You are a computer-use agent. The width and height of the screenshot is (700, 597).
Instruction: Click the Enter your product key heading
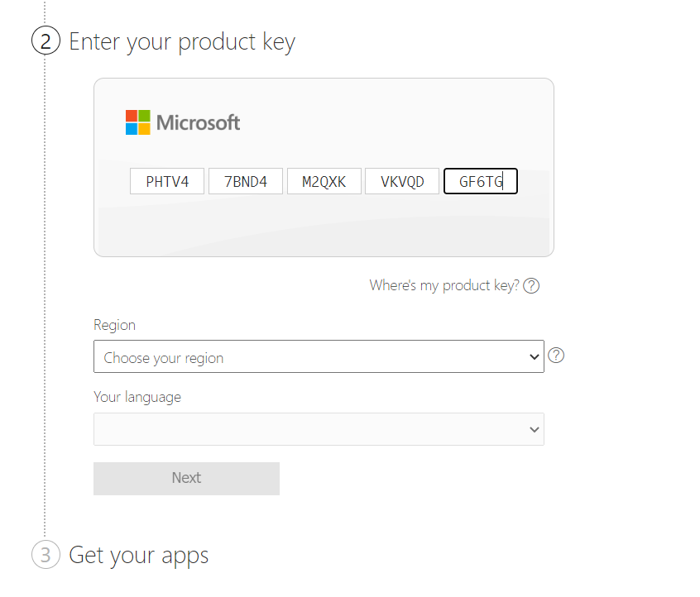182,42
